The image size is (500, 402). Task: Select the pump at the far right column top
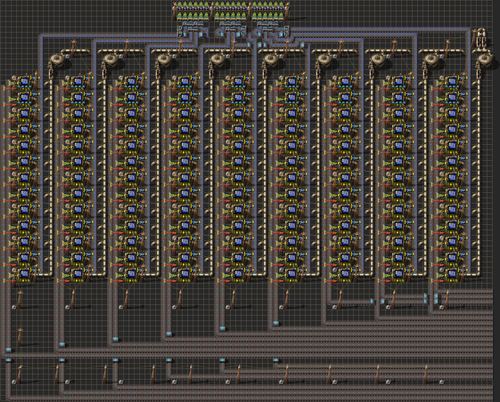485,60
